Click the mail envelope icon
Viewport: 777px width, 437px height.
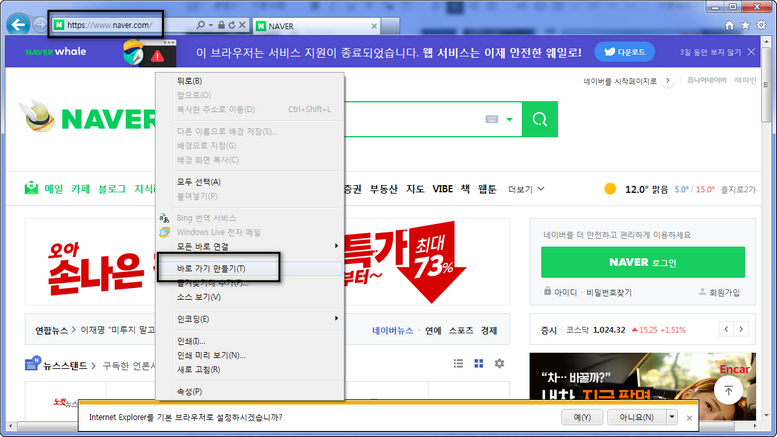31,188
